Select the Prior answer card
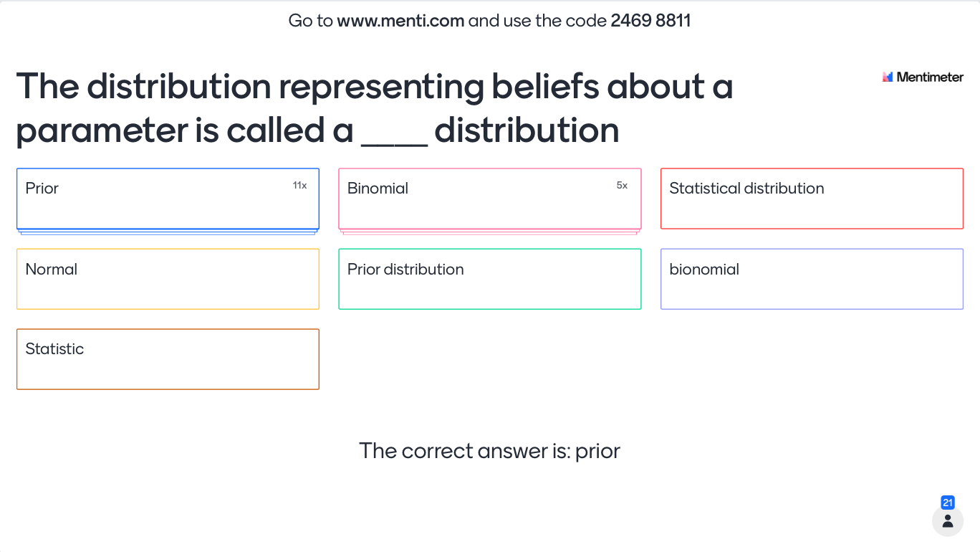 click(168, 199)
